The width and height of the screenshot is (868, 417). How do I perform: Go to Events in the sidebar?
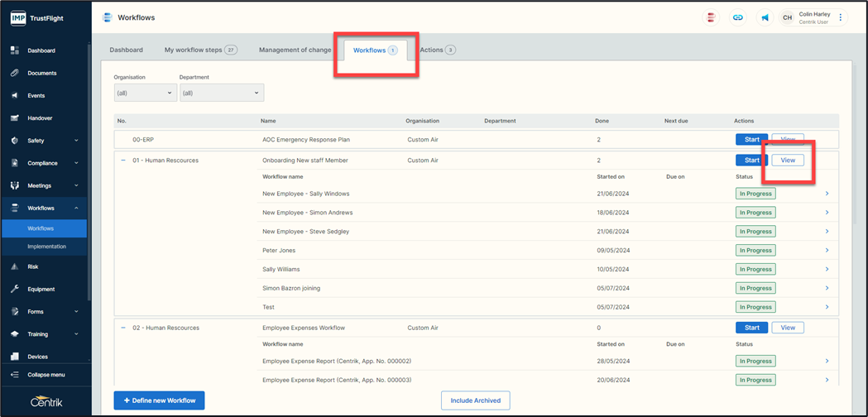coord(36,96)
